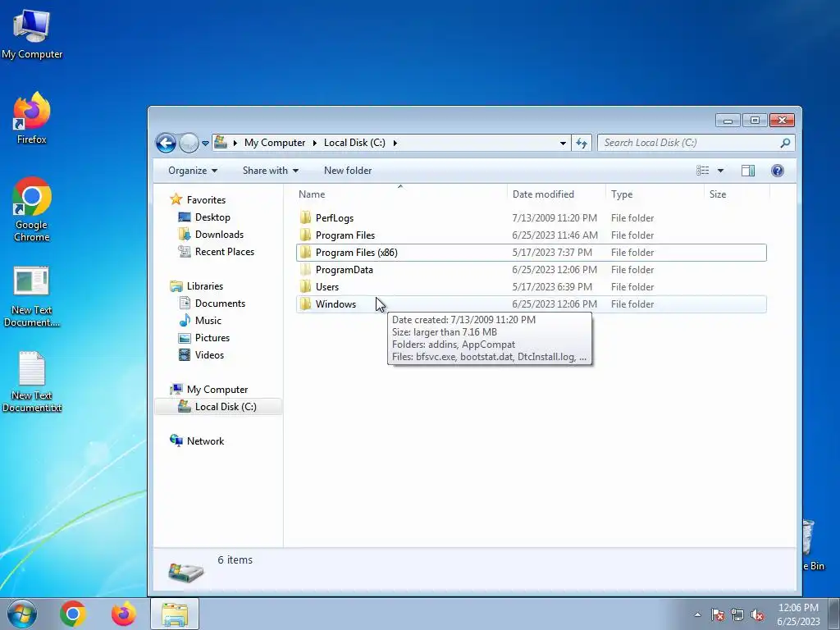Select the Program Files folder icon
The width and height of the screenshot is (840, 630).
(305, 235)
